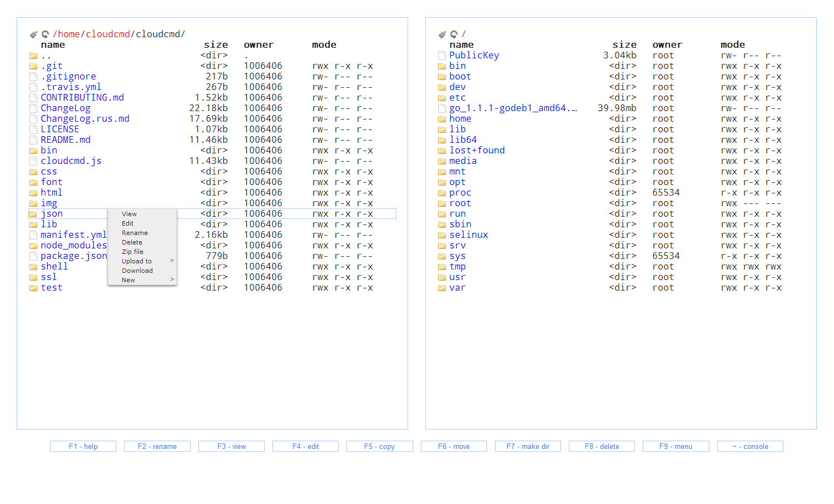The height and width of the screenshot is (504, 834).
Task: Click the parent directory folder icon
Action: tap(33, 56)
